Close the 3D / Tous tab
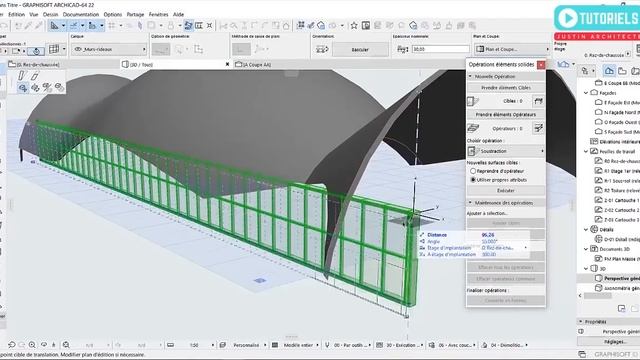This screenshot has width=640, height=360. coord(227,64)
